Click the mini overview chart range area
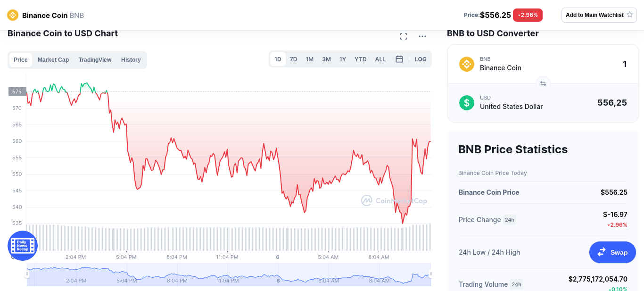The height and width of the screenshot is (291, 644). [x=229, y=274]
